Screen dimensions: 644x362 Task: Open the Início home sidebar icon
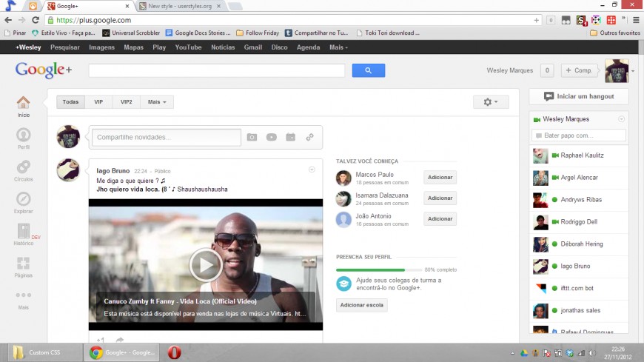(x=24, y=102)
